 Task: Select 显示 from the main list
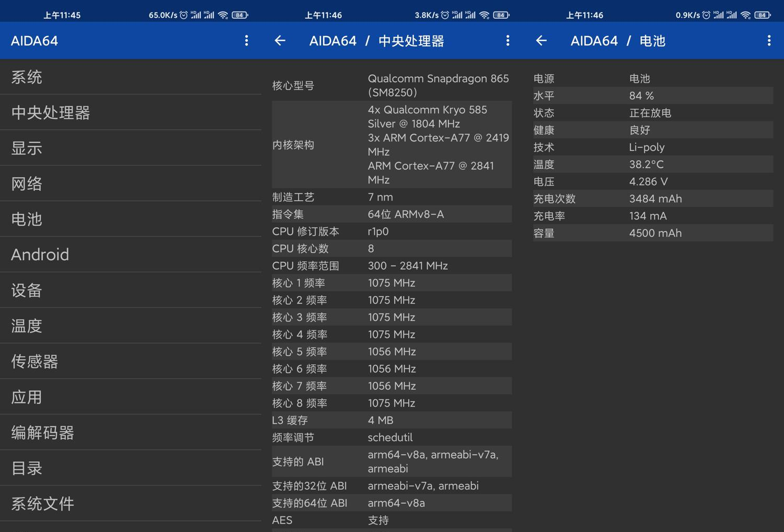(131, 148)
